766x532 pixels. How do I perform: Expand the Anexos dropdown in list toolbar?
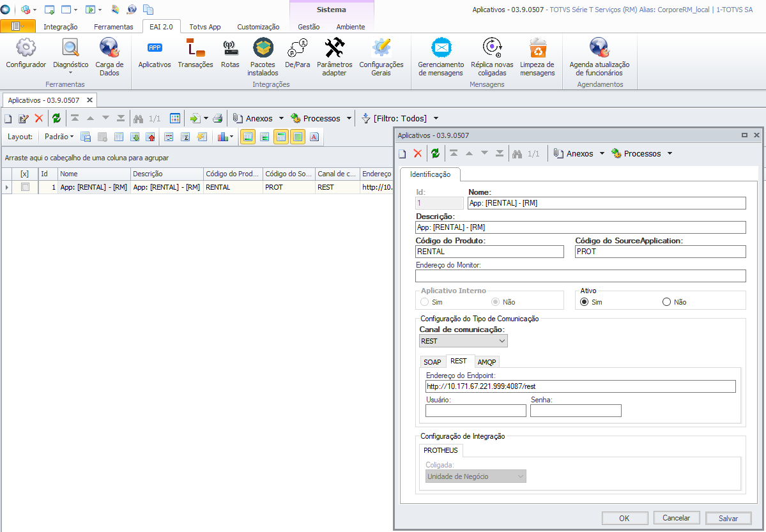click(x=281, y=118)
